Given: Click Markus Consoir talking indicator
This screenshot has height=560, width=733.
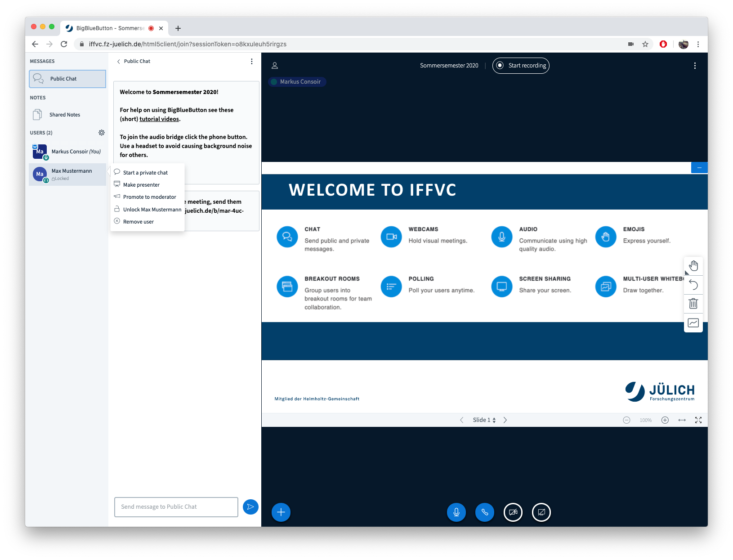Looking at the screenshot, I should click(297, 82).
